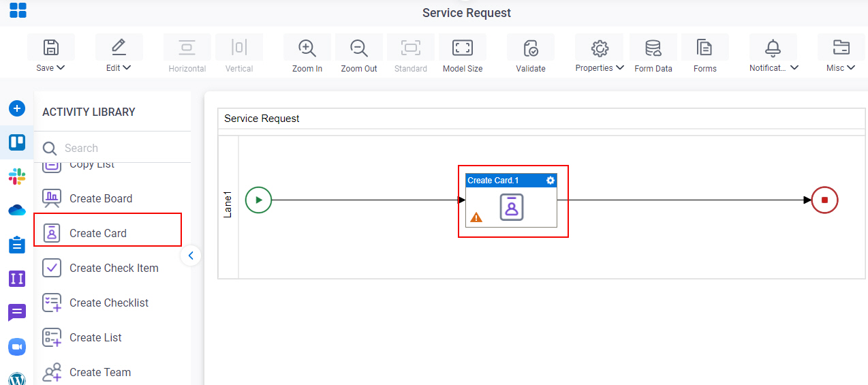The height and width of the screenshot is (385, 868).
Task: Click the Vertical alignment icon
Action: click(x=239, y=48)
